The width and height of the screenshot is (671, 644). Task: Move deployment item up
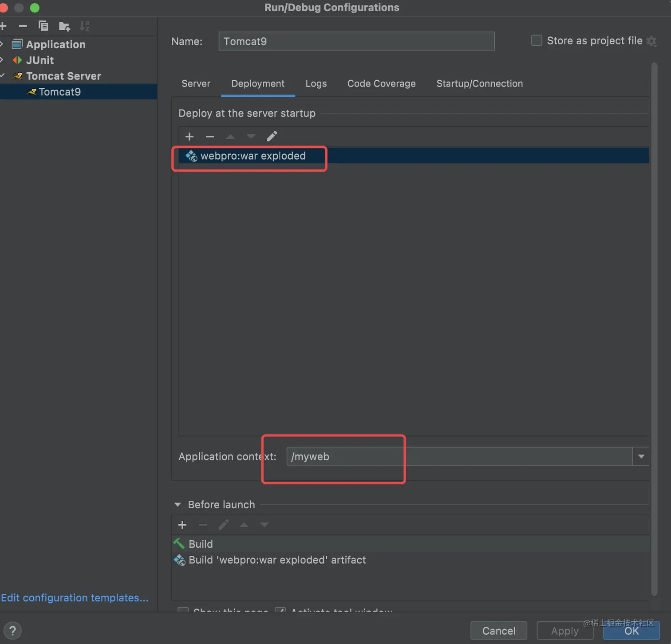pos(230,136)
